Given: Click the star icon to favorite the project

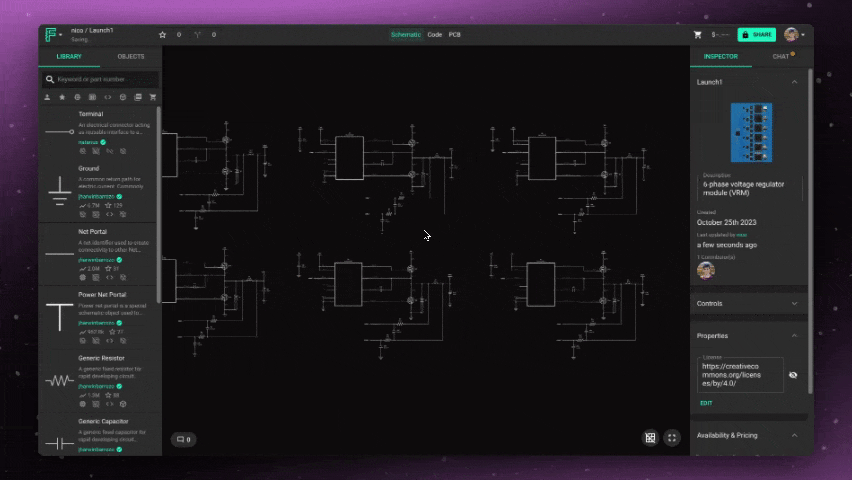Looking at the screenshot, I should 163,35.
